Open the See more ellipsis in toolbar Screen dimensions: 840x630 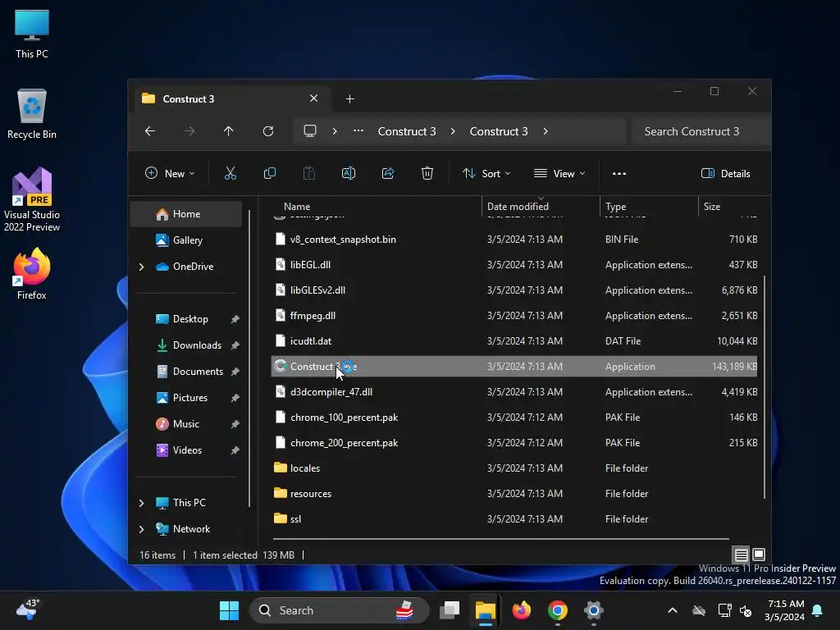pyautogui.click(x=619, y=173)
